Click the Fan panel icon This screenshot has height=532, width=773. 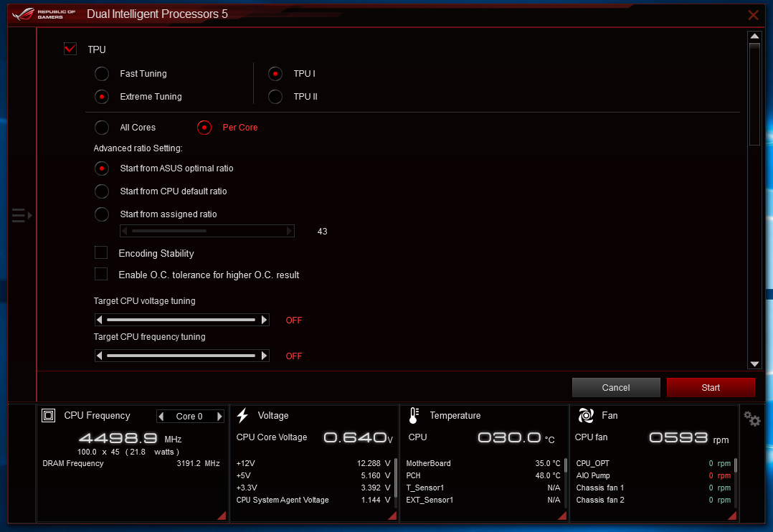(x=586, y=416)
